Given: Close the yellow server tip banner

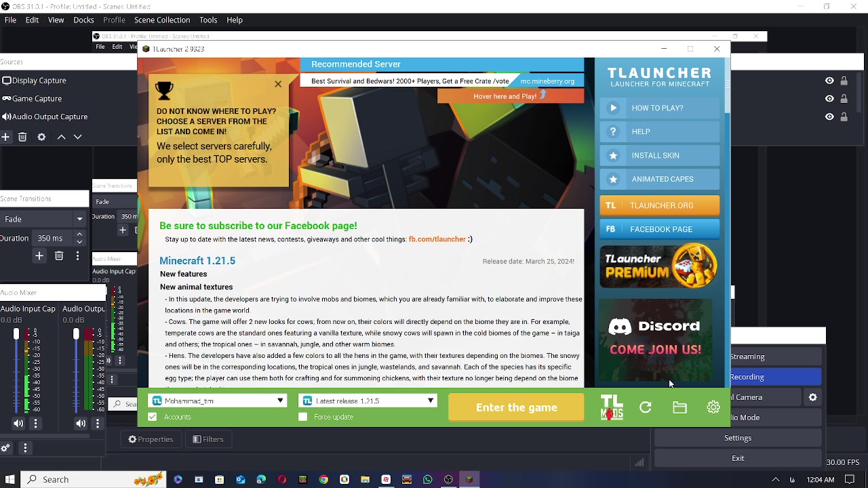Looking at the screenshot, I should 278,84.
